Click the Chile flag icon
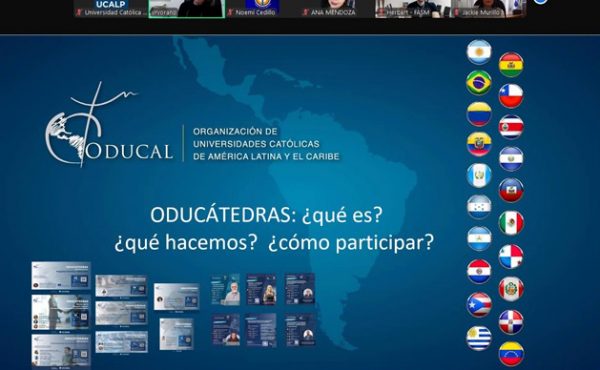Screen dimensions: 600x370 (x=511, y=96)
